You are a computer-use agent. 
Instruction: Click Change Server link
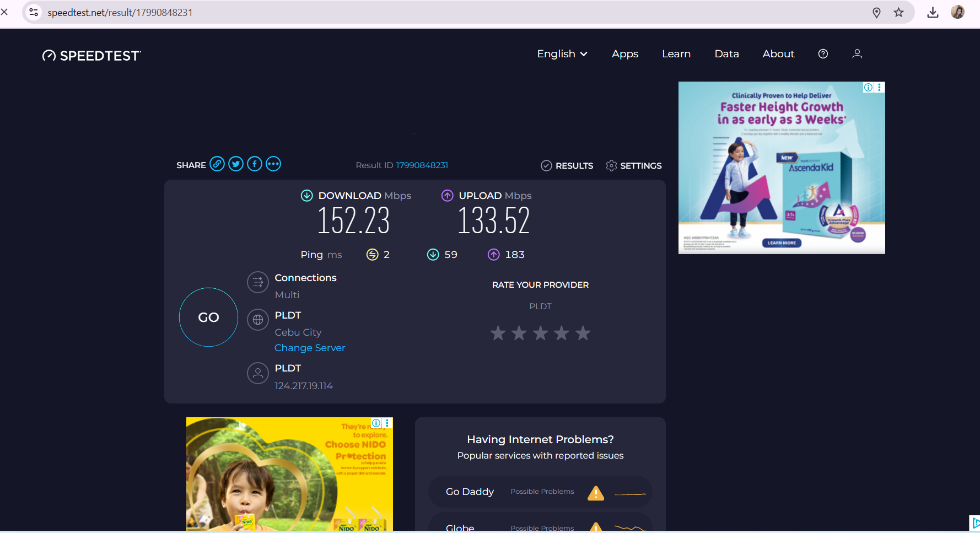click(x=310, y=348)
